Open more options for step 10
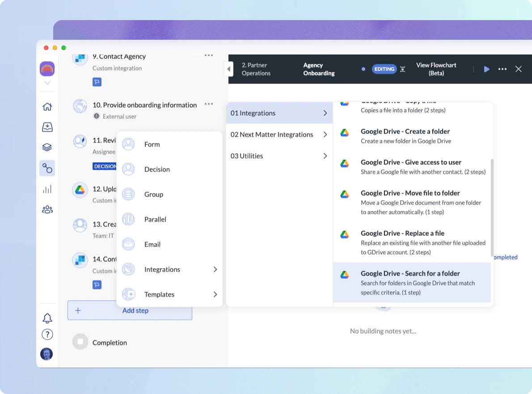This screenshot has width=532, height=394. (209, 104)
